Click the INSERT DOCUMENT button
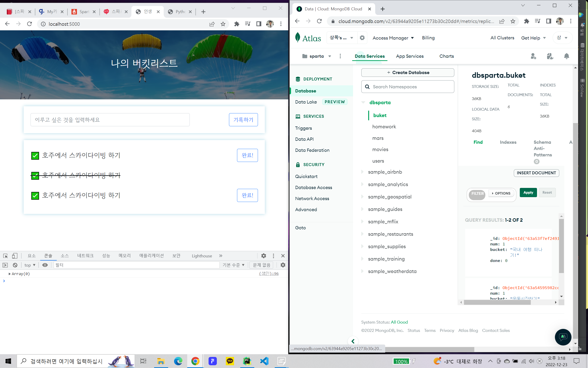 tap(536, 173)
